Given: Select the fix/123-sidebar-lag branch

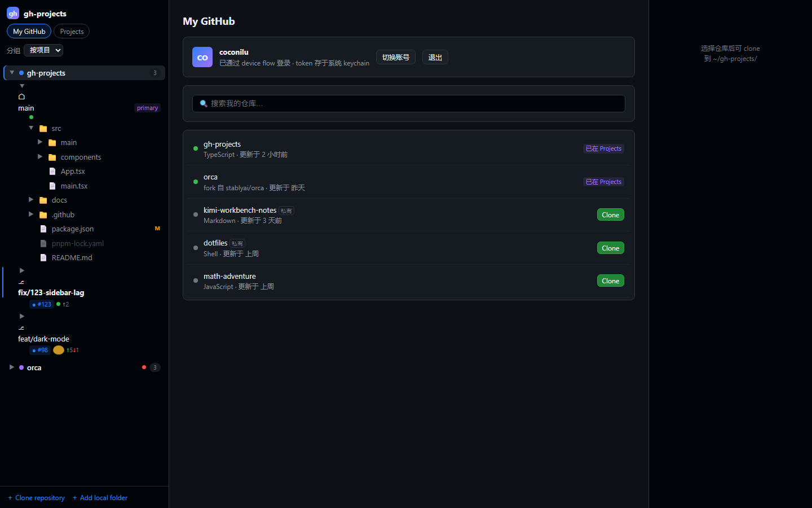Looking at the screenshot, I should pos(51,292).
